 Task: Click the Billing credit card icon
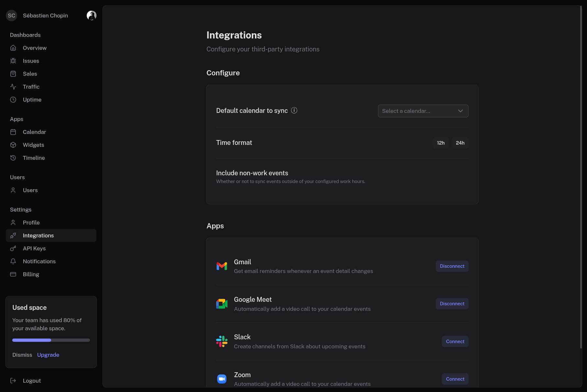(x=13, y=274)
